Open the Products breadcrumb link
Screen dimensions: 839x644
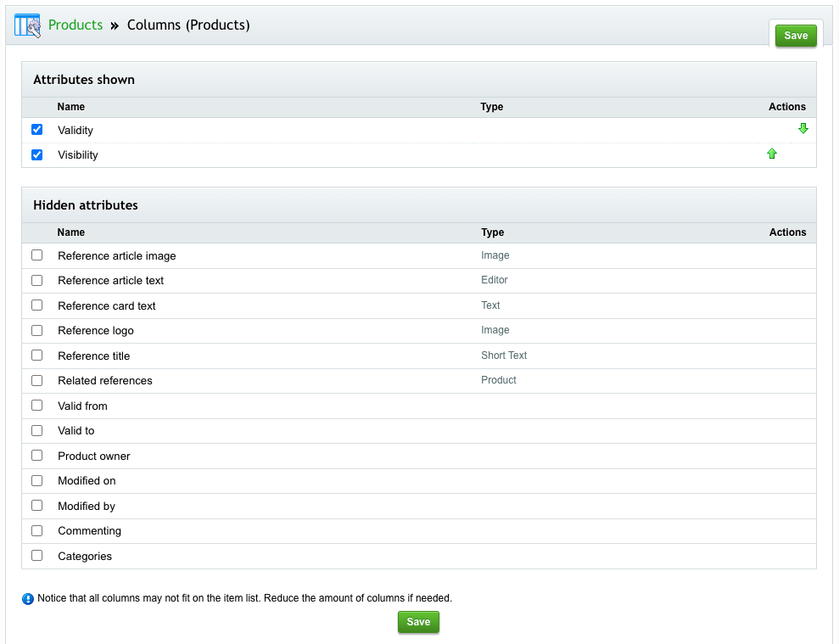click(x=76, y=25)
